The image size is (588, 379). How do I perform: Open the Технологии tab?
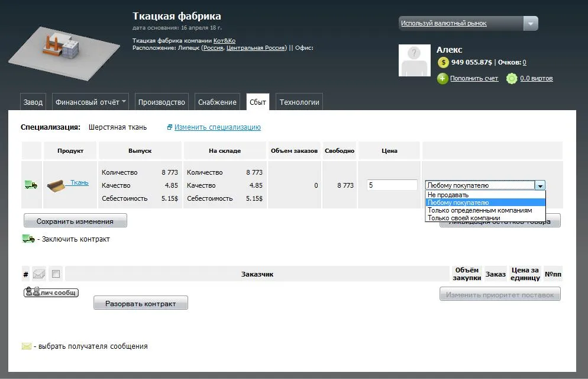299,102
